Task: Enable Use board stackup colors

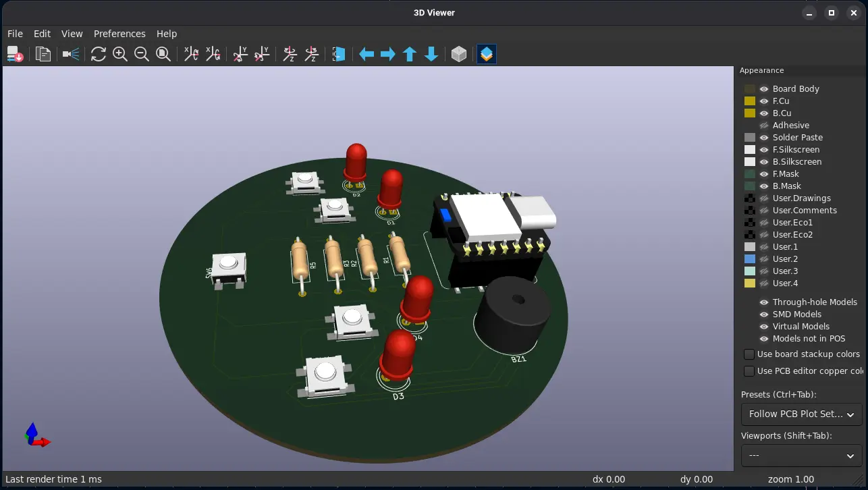Action: 749,354
